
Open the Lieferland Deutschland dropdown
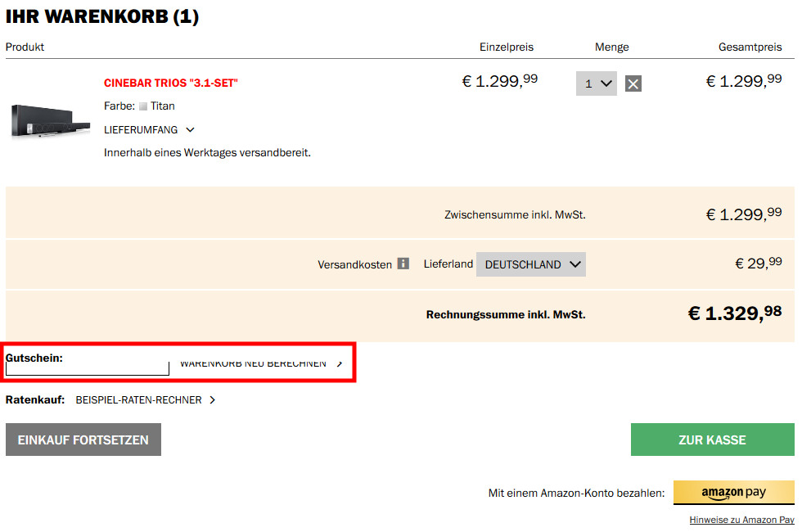[531, 264]
